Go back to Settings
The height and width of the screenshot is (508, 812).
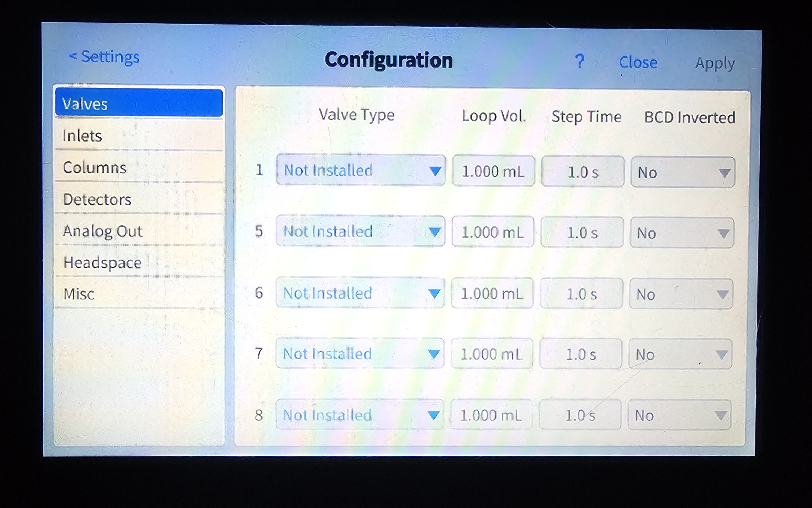[104, 57]
